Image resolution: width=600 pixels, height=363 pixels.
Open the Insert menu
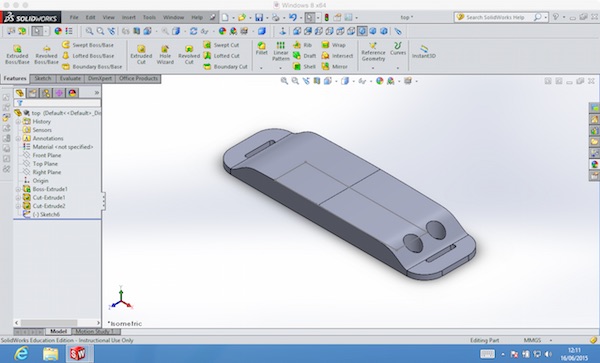pyautogui.click(x=129, y=17)
